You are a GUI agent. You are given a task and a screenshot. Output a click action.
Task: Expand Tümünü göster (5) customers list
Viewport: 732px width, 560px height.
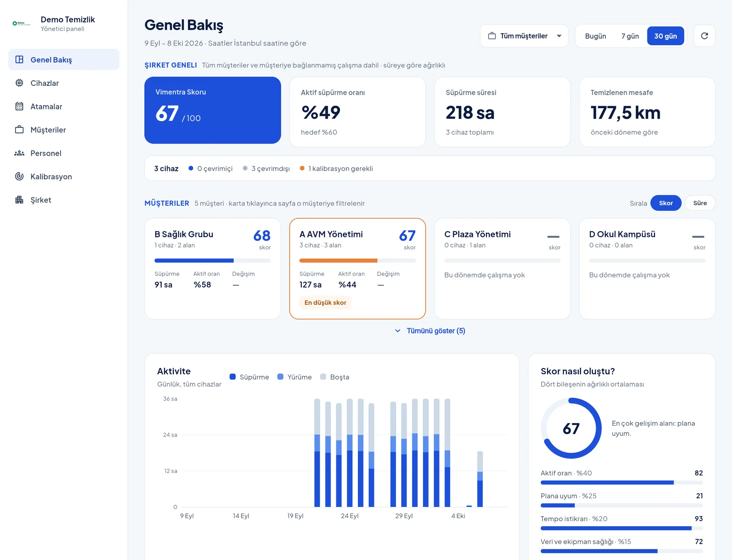tap(430, 331)
